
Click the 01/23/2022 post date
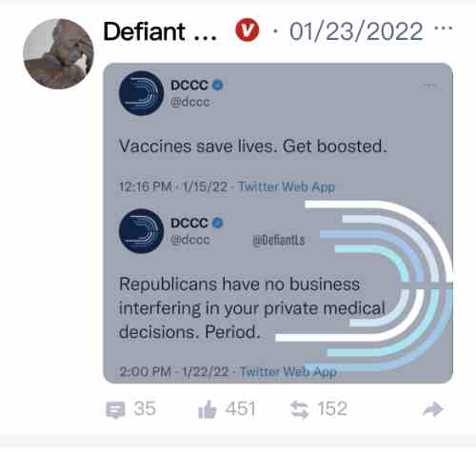(x=356, y=31)
